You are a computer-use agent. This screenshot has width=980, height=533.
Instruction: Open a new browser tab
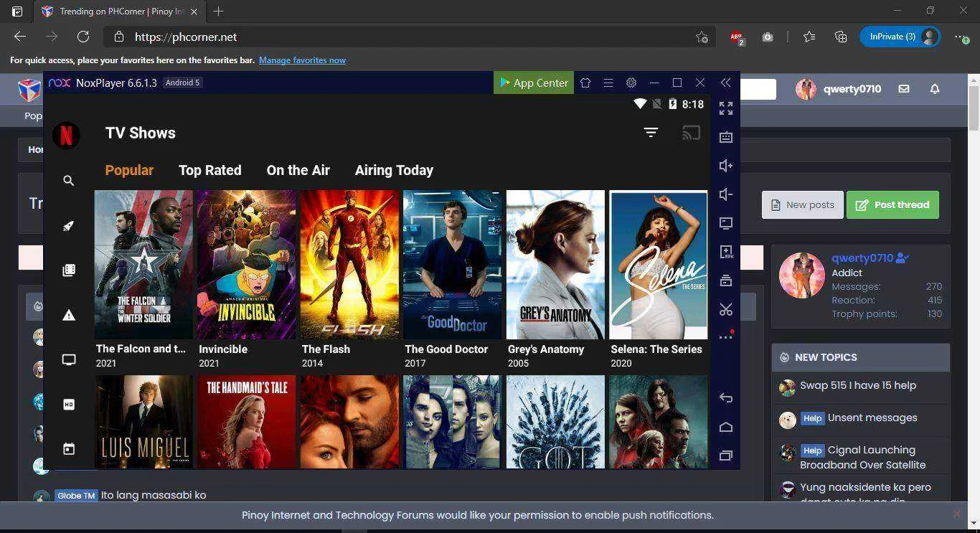tap(218, 11)
